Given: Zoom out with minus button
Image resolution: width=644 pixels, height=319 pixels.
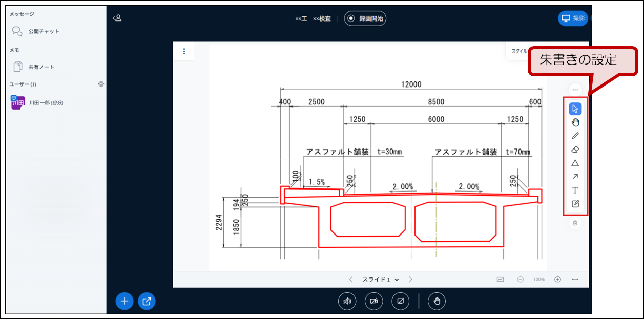Looking at the screenshot, I should [x=520, y=280].
